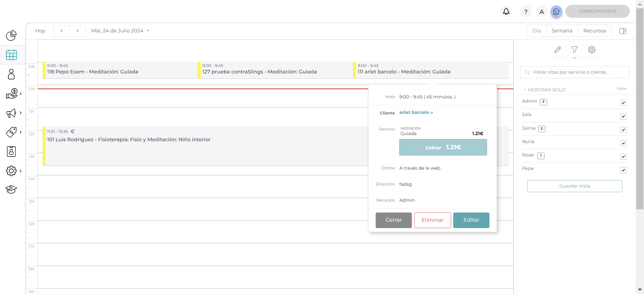Open the 127 prueba contraSlings appointment

pos(275,70)
